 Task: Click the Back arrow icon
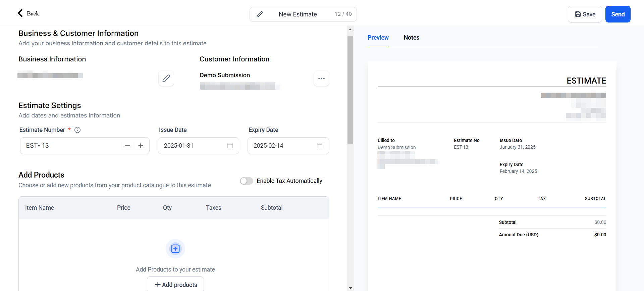coord(20,13)
